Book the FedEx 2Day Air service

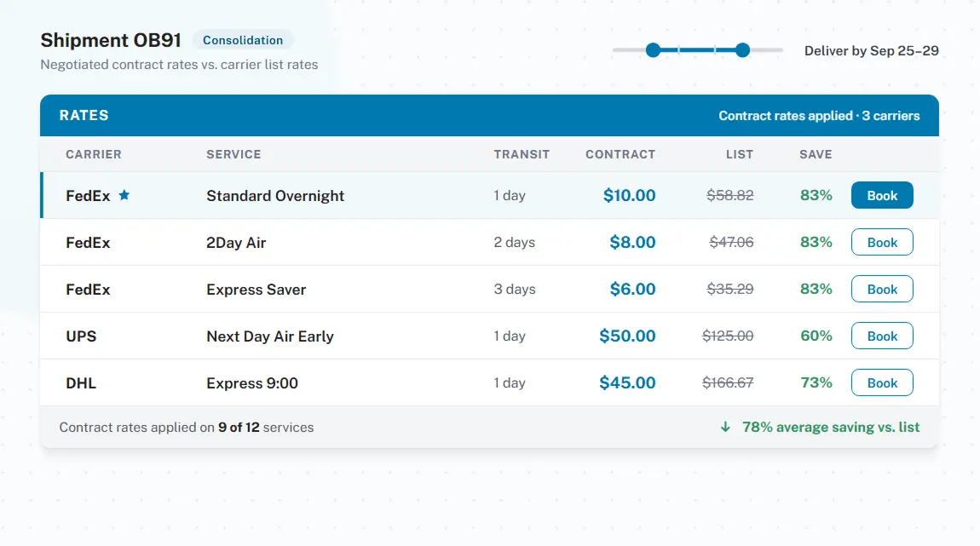coord(882,243)
